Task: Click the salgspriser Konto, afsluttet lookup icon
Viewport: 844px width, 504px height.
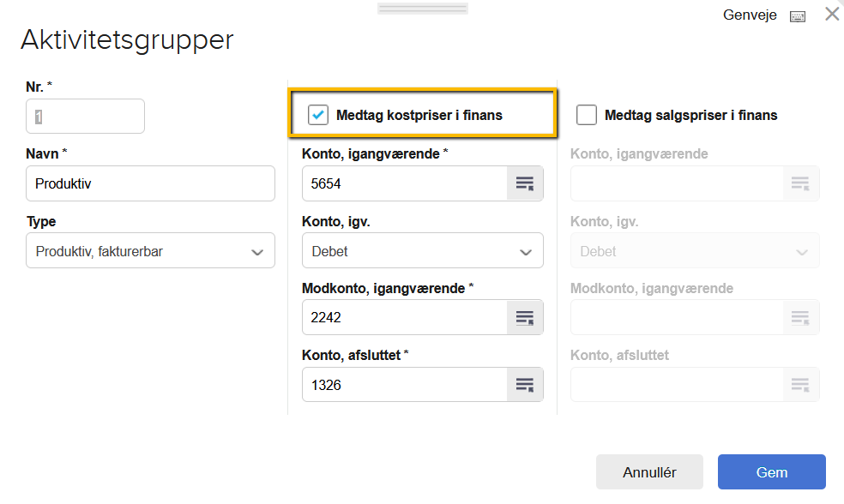Action: point(801,384)
